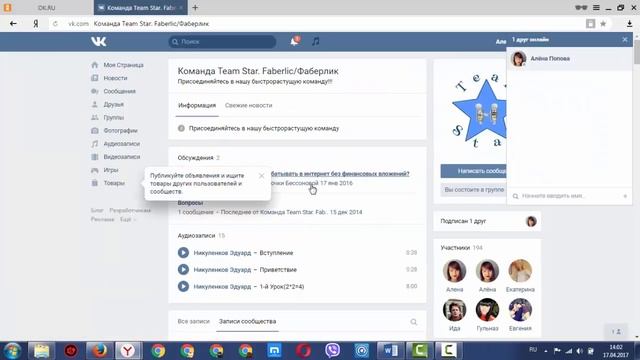Open Моя Страница in sidebar
640x360 pixels.
123,65
